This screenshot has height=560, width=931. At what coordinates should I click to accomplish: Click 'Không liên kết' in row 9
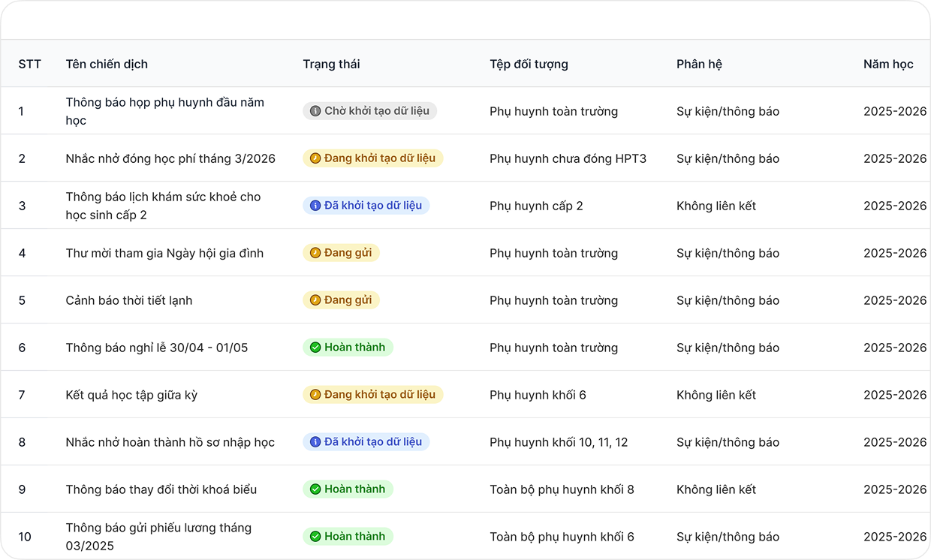pos(716,489)
